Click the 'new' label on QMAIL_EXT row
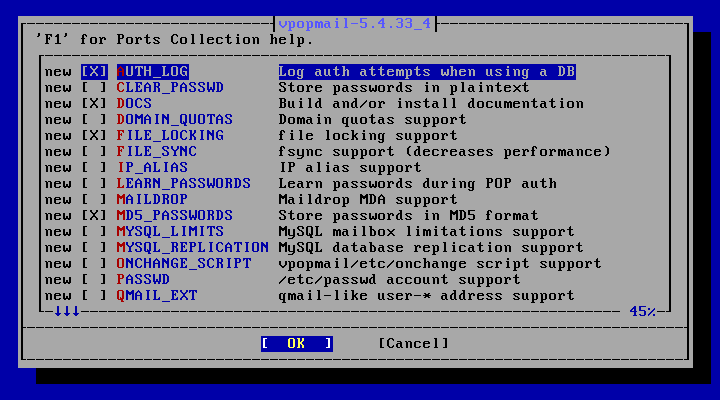 (x=58, y=296)
